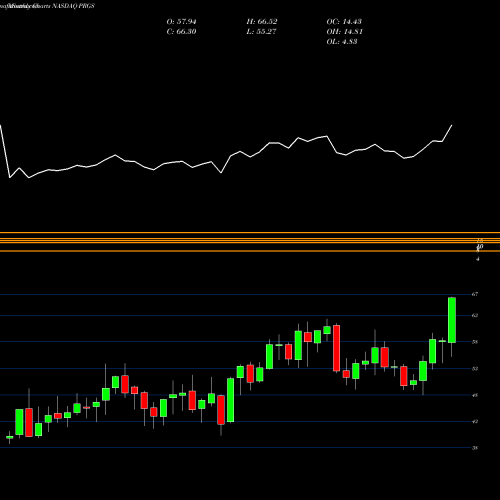This screenshot has width=500, height=500.
Task: Click the 58 price axis label
Action: (x=475, y=342)
